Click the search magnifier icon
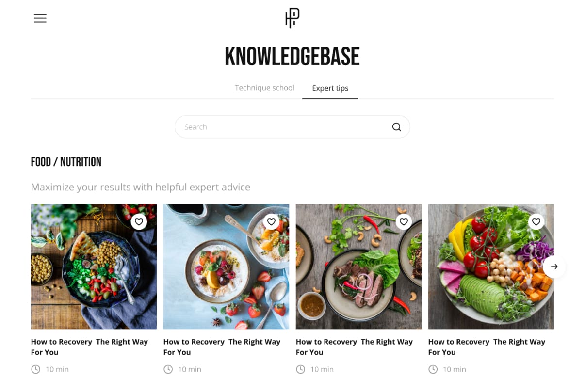The image size is (585, 392). [x=396, y=127]
